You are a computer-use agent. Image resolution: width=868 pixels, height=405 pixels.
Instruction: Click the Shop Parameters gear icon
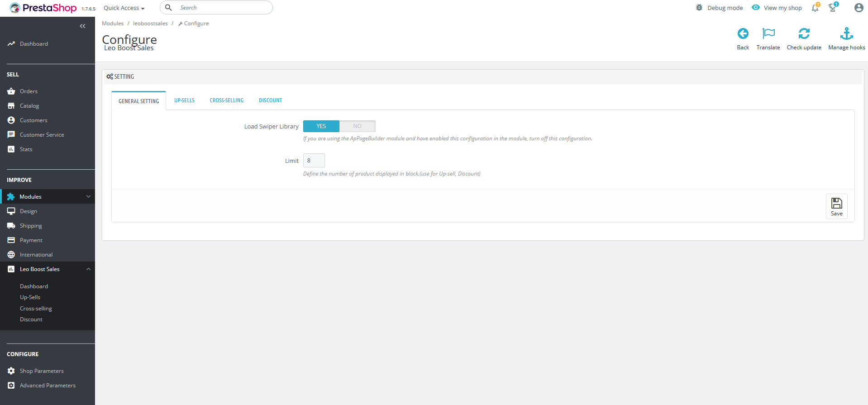click(11, 371)
